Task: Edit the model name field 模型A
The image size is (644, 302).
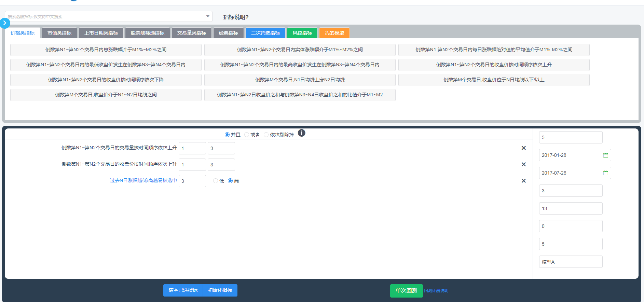Action: [x=571, y=262]
